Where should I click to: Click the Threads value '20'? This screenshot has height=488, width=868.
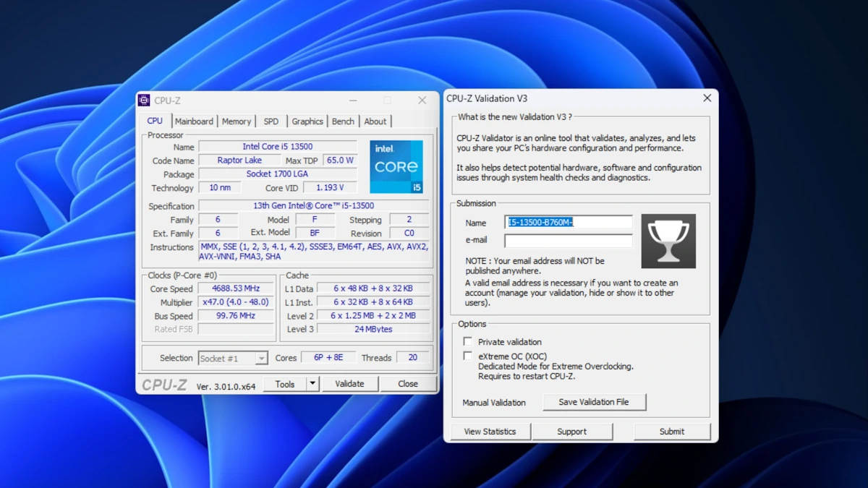pyautogui.click(x=412, y=358)
